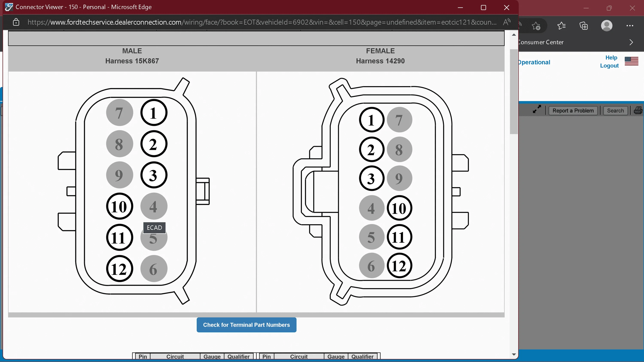Click the printer icon beside Search
The height and width of the screenshot is (362, 644).
(638, 110)
